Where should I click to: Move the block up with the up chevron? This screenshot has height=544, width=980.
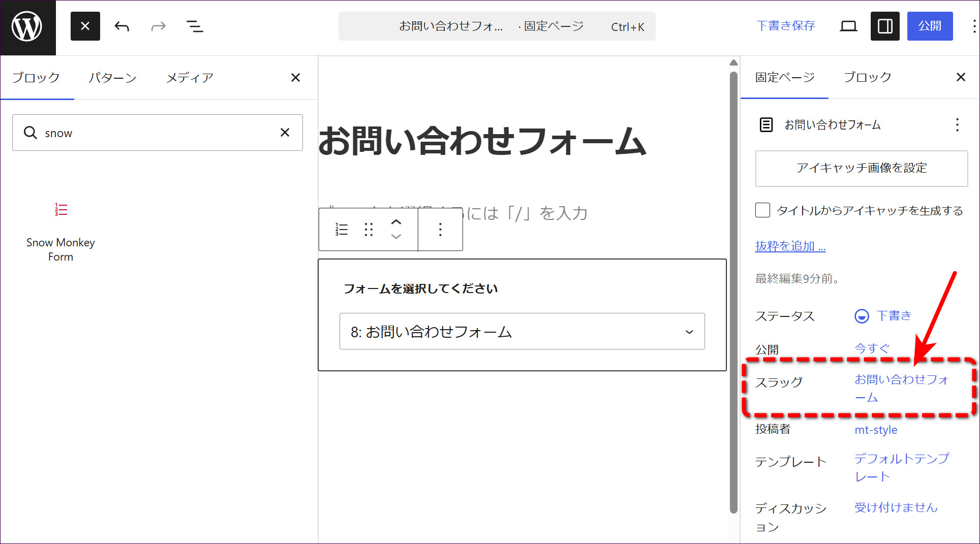click(396, 222)
